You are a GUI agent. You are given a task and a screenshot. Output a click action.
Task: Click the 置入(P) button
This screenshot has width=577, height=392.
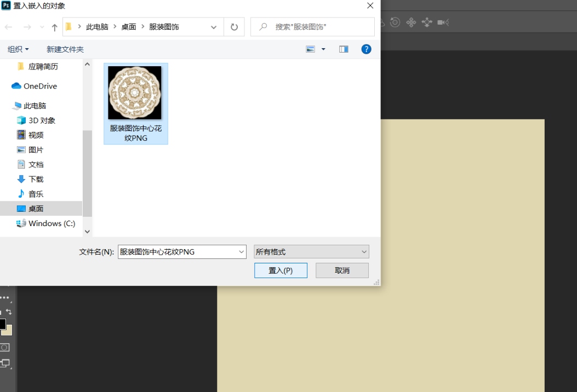coord(281,270)
